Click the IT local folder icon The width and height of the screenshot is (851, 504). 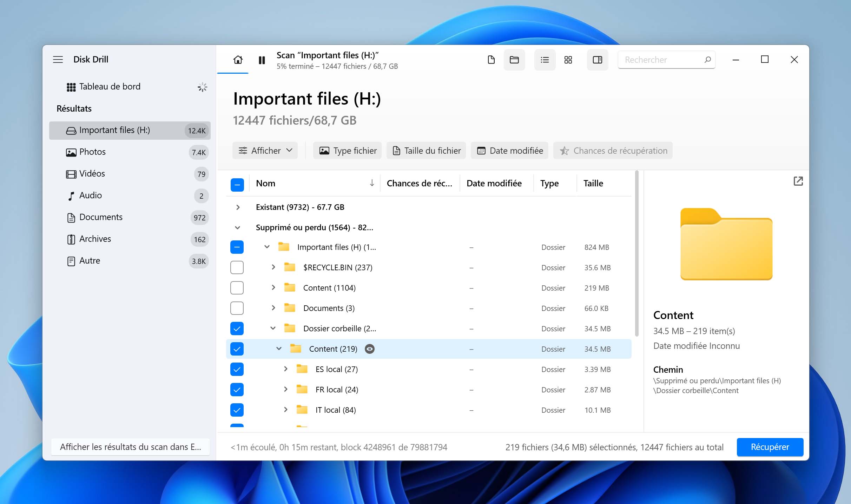(302, 410)
